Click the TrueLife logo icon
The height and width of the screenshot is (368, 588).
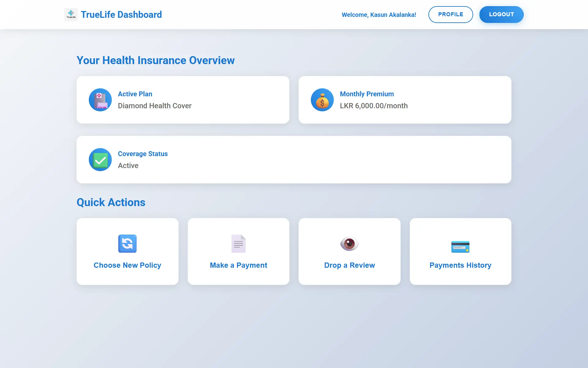point(71,14)
